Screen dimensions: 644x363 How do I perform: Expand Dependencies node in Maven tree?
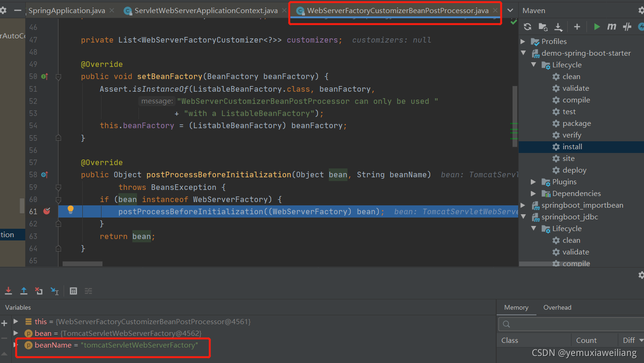[534, 194]
